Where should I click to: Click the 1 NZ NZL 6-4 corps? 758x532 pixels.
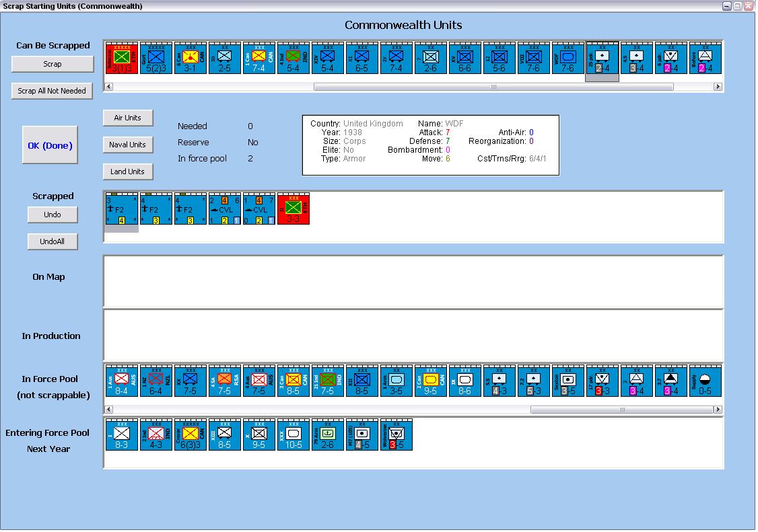(x=156, y=381)
